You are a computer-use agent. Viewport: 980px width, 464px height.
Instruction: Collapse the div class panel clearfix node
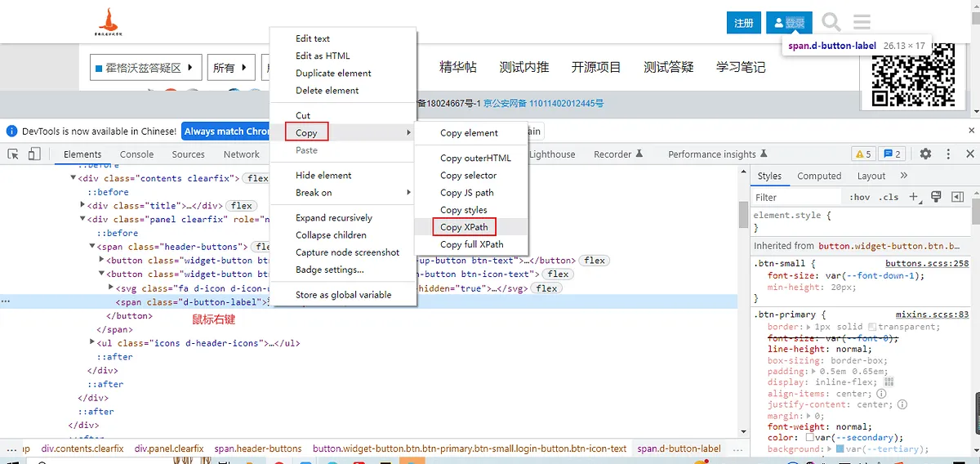tap(83, 220)
